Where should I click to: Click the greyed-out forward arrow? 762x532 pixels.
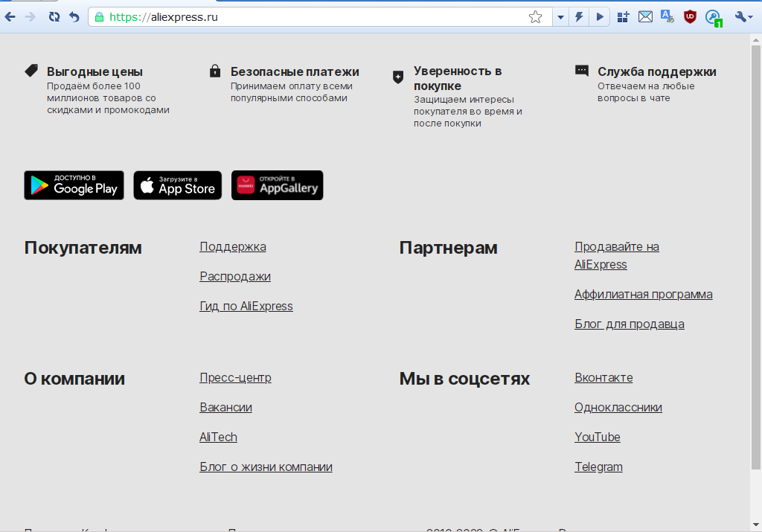coord(30,17)
